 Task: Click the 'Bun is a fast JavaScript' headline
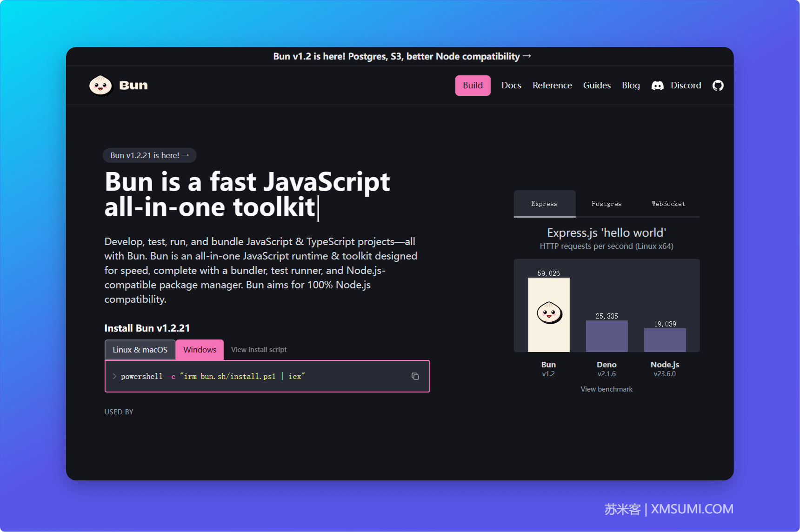247,181
